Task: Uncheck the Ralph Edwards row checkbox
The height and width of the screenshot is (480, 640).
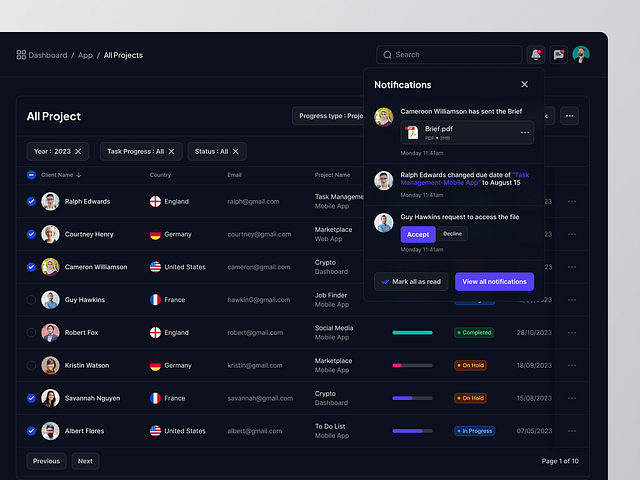Action: pyautogui.click(x=31, y=201)
